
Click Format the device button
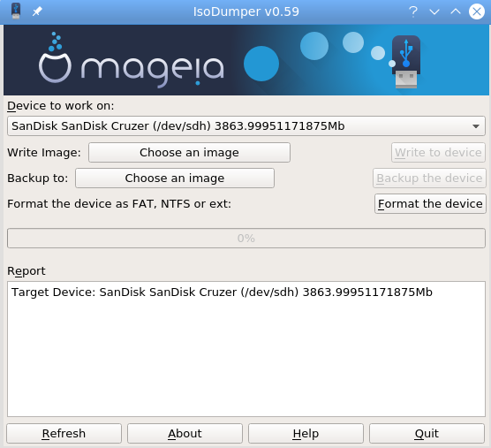coord(430,204)
